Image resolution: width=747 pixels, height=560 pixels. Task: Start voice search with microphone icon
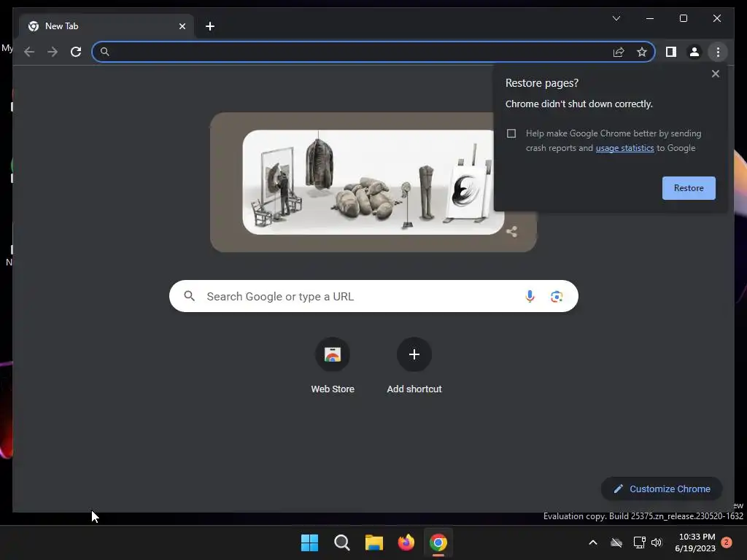pyautogui.click(x=530, y=296)
